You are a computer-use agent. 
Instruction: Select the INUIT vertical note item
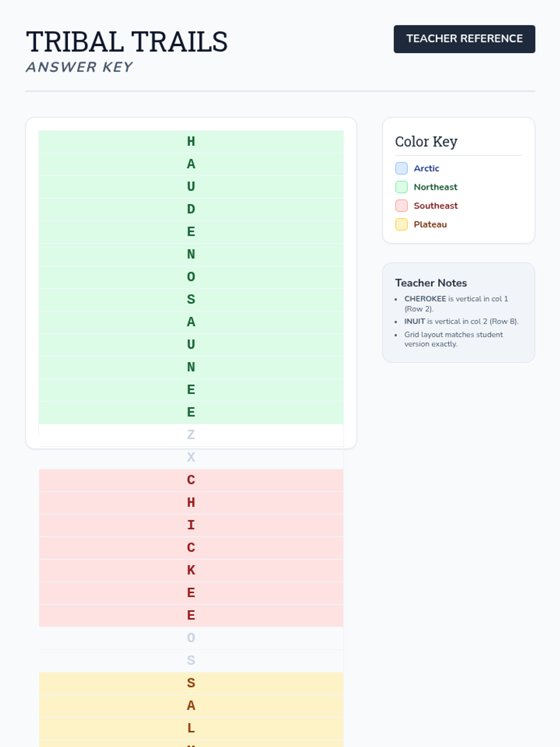pyautogui.click(x=461, y=321)
